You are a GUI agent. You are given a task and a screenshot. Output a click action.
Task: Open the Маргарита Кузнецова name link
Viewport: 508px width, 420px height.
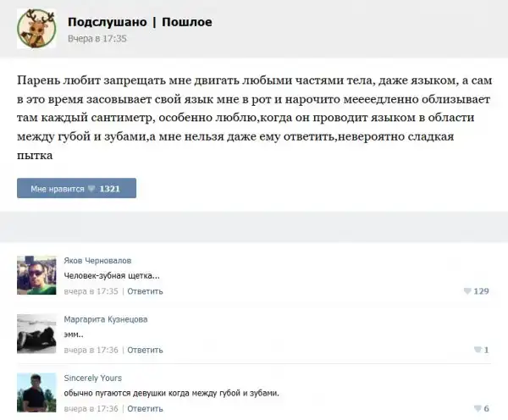[x=106, y=319]
